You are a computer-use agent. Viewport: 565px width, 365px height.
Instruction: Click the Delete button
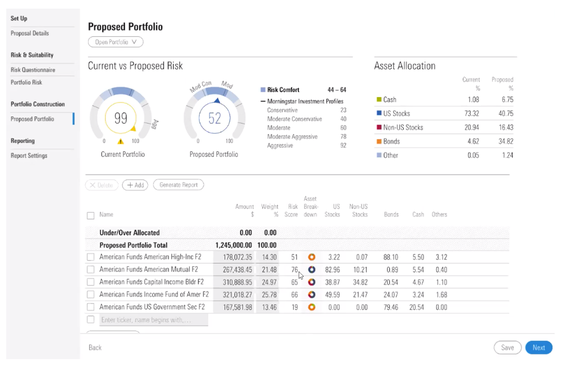coord(102,185)
